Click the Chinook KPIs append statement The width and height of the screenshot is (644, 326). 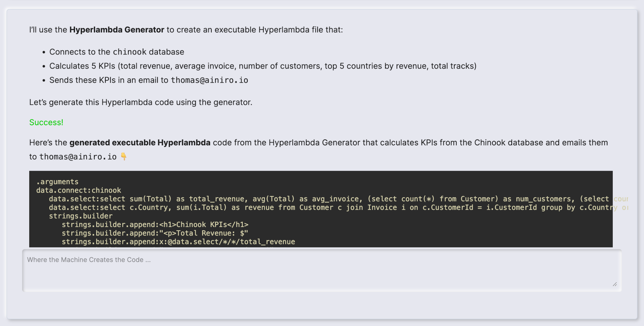pos(155,224)
